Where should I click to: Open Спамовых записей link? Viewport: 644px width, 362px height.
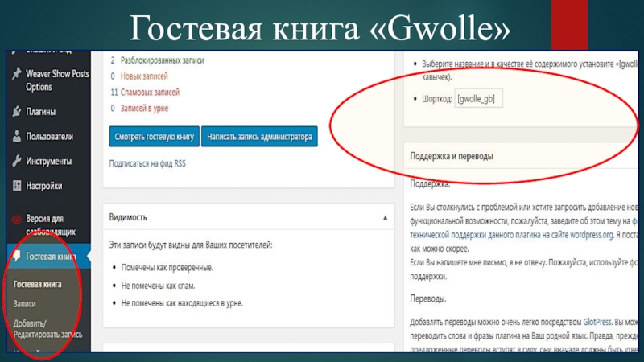[x=150, y=92]
